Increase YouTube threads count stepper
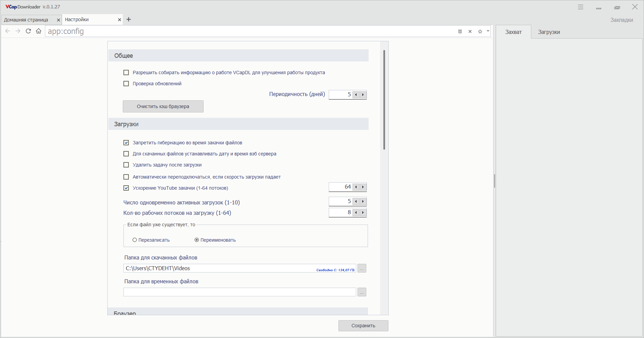644x338 pixels. click(x=363, y=187)
